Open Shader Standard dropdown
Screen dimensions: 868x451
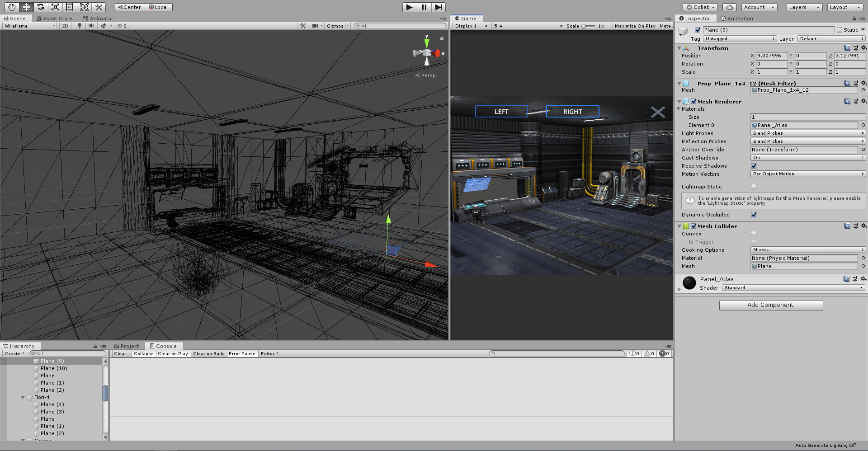(793, 288)
